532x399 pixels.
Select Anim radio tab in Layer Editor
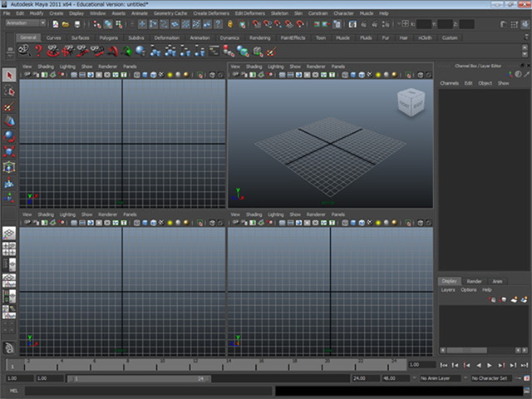pyautogui.click(x=497, y=281)
